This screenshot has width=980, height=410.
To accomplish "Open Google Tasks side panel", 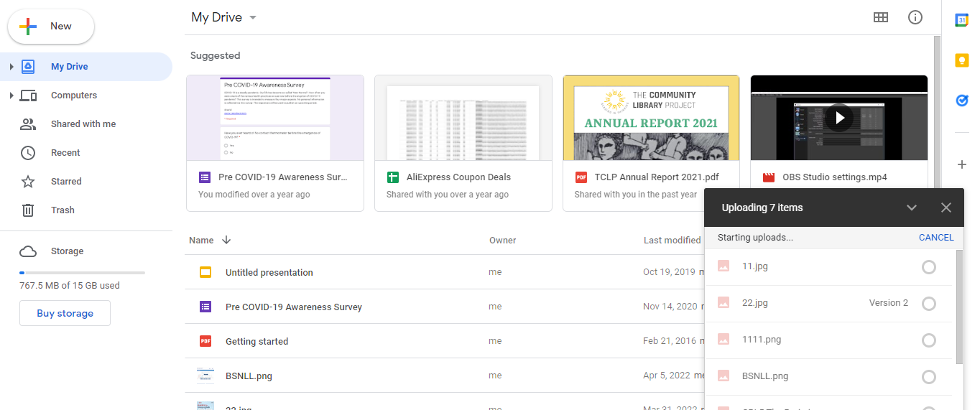I will [962, 101].
